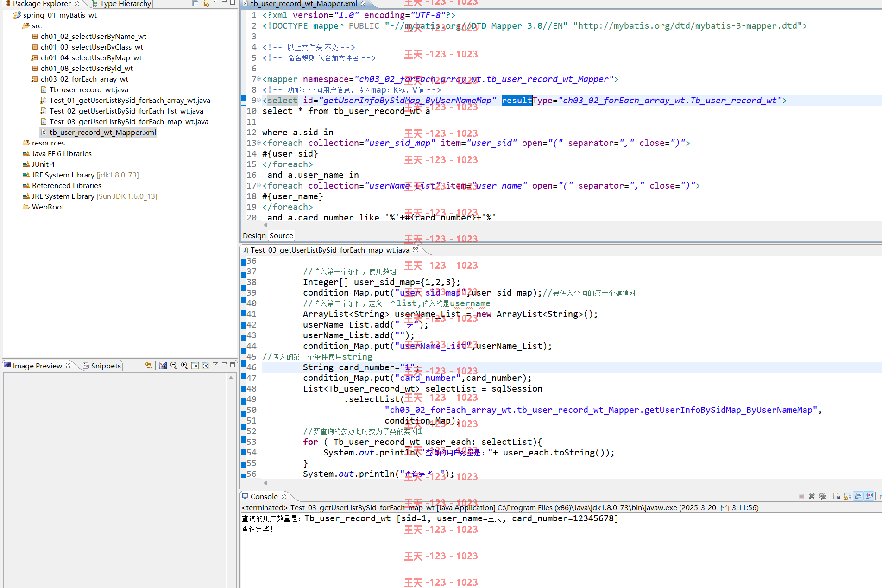Open the spring_01_myBatis_wt project node

60,15
